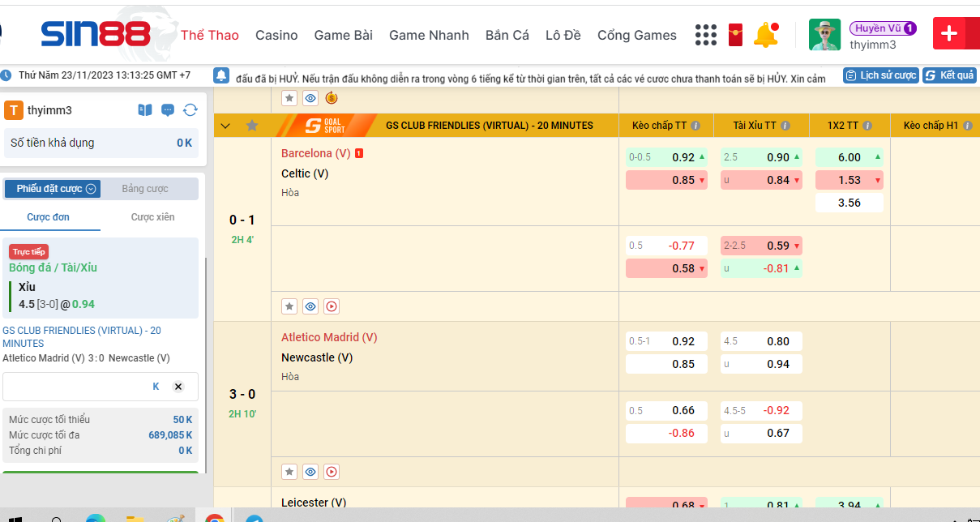Open the Kết quả results page
This screenshot has width=980, height=522.
(949, 75)
